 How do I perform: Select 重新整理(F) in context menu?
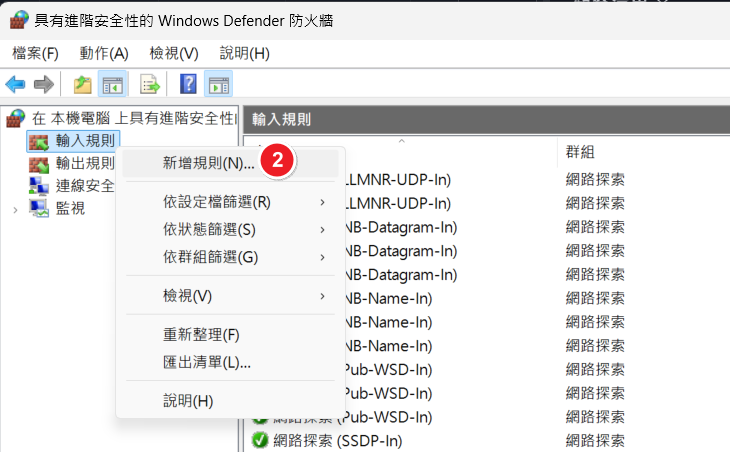point(230,335)
